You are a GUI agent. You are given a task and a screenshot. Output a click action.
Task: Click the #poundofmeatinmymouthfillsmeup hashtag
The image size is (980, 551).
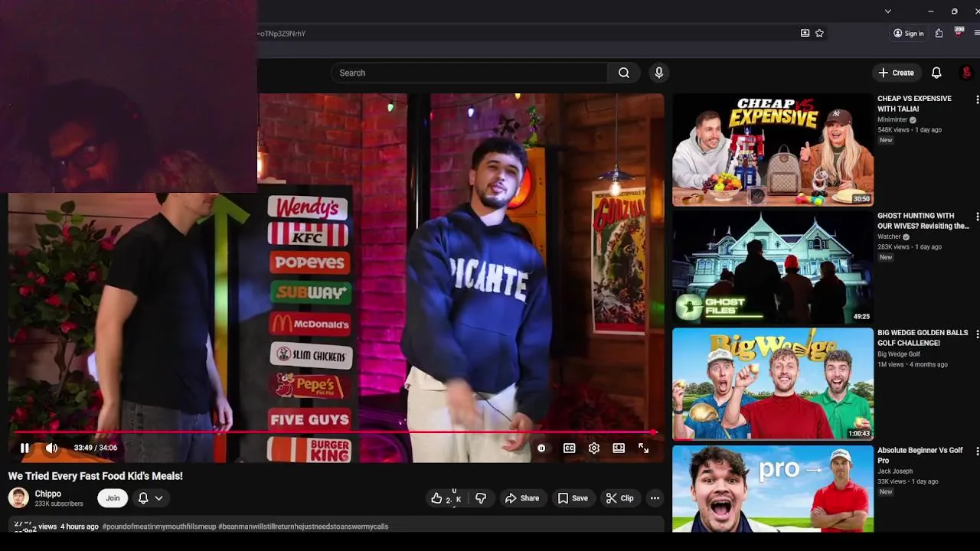[159, 527]
